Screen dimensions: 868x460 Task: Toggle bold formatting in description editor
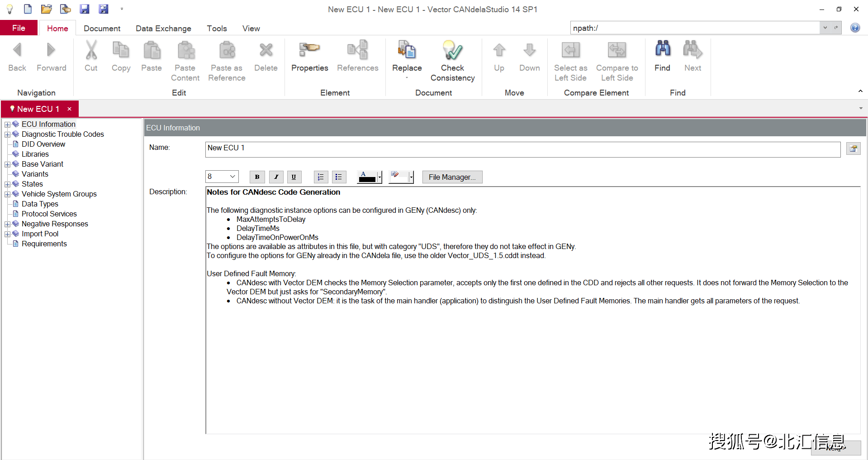257,177
